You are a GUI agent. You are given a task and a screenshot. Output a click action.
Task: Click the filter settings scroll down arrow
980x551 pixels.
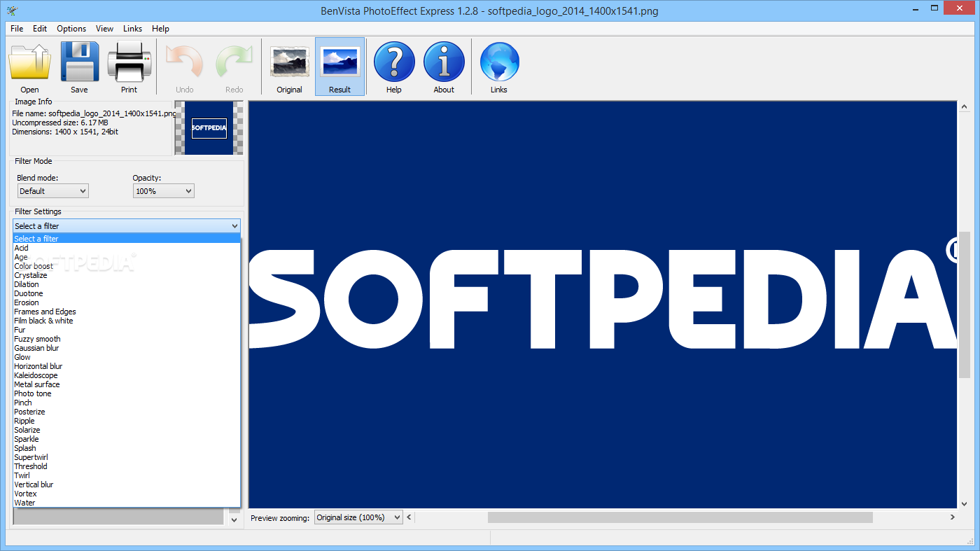(234, 519)
